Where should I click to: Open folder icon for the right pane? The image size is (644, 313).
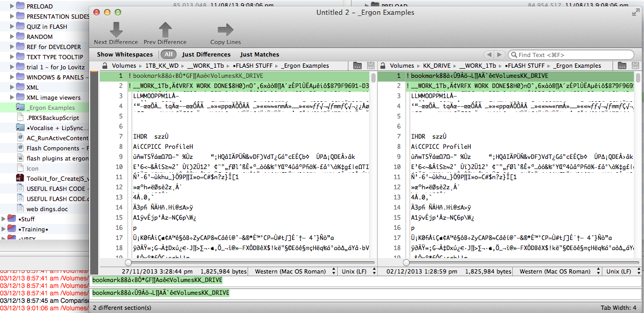(x=622, y=66)
